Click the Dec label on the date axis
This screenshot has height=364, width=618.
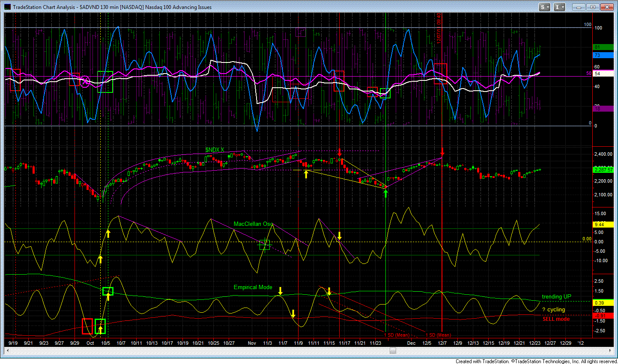411,343
